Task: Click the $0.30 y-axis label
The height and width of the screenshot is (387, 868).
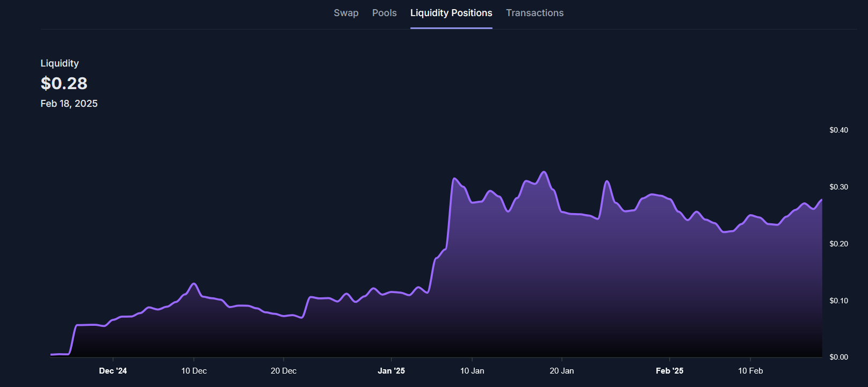Action: point(838,187)
